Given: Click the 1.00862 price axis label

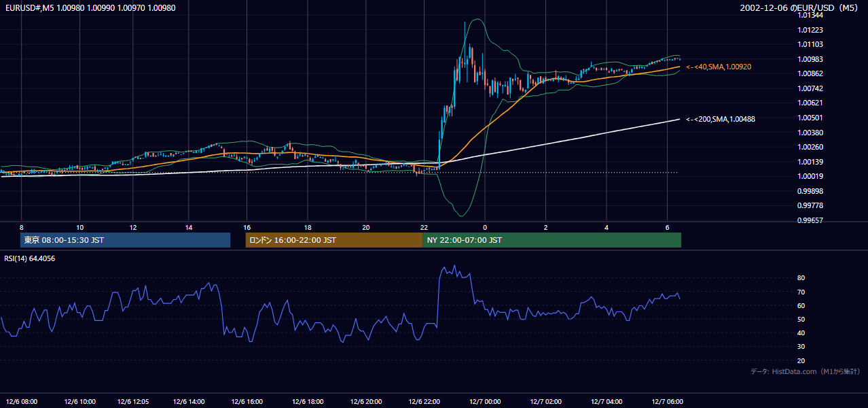Looking at the screenshot, I should [x=810, y=73].
